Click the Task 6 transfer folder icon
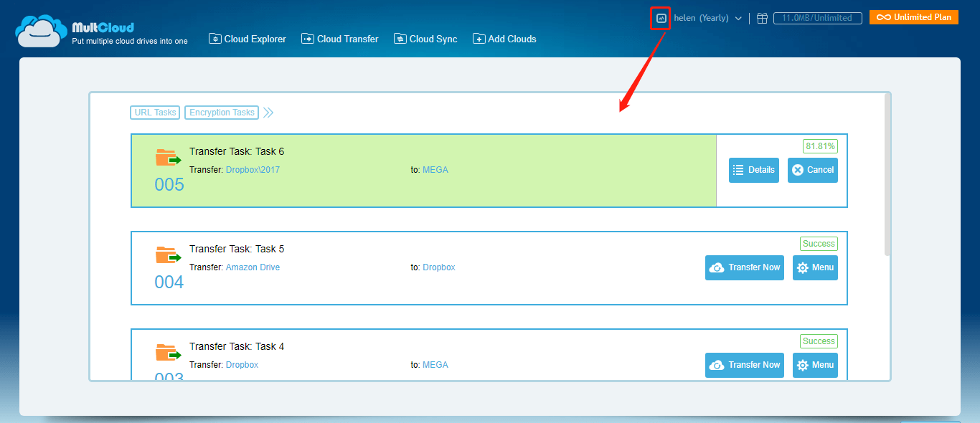The image size is (980, 423). click(x=168, y=158)
